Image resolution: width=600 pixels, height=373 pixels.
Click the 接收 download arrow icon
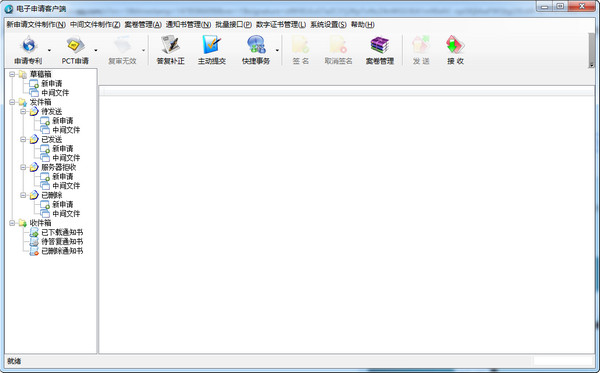(x=455, y=45)
